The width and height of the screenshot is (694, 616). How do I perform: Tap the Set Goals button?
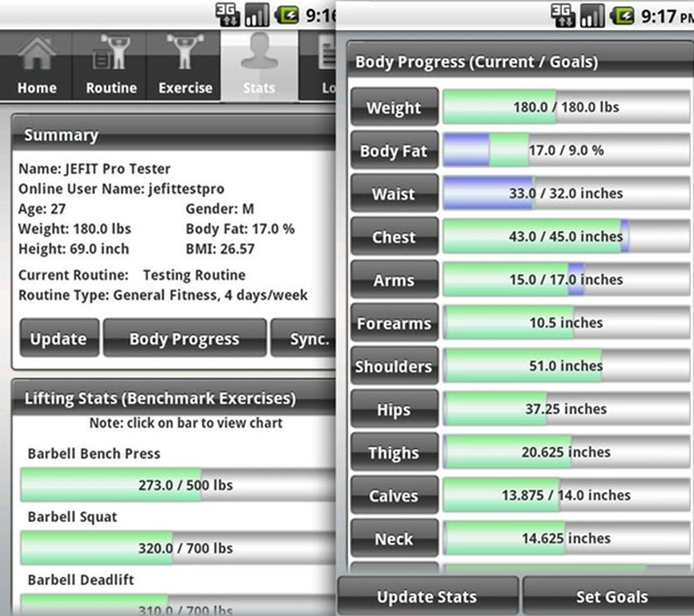(609, 596)
